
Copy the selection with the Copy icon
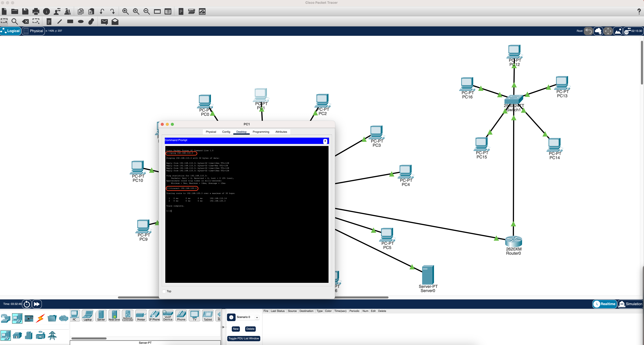tap(80, 11)
